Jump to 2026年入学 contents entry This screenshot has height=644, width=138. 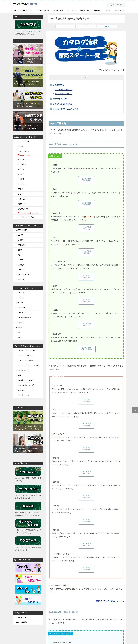[x=63, y=94]
